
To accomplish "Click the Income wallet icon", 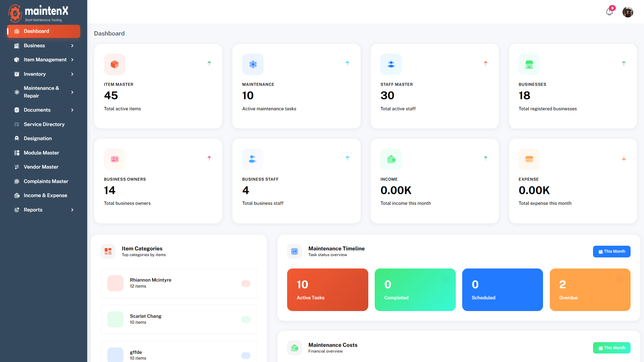I will click(x=391, y=159).
